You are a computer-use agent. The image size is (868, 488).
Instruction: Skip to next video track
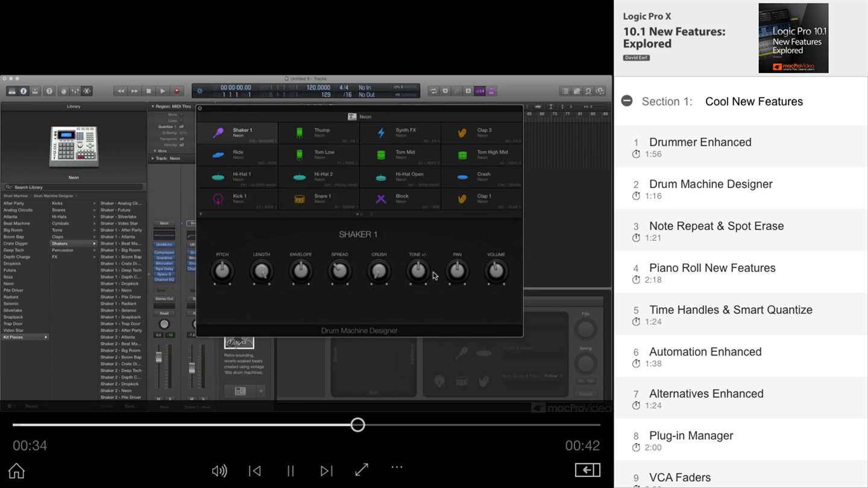(x=326, y=471)
